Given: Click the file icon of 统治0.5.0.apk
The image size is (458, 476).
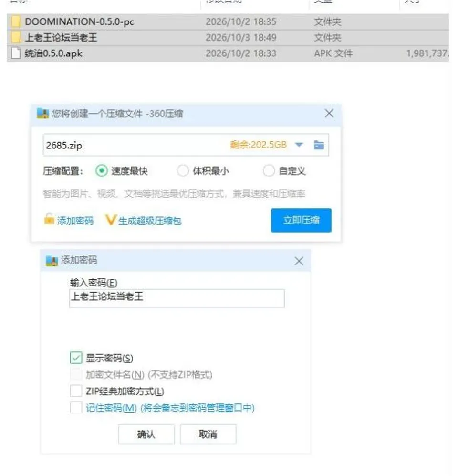Looking at the screenshot, I should pos(16,53).
